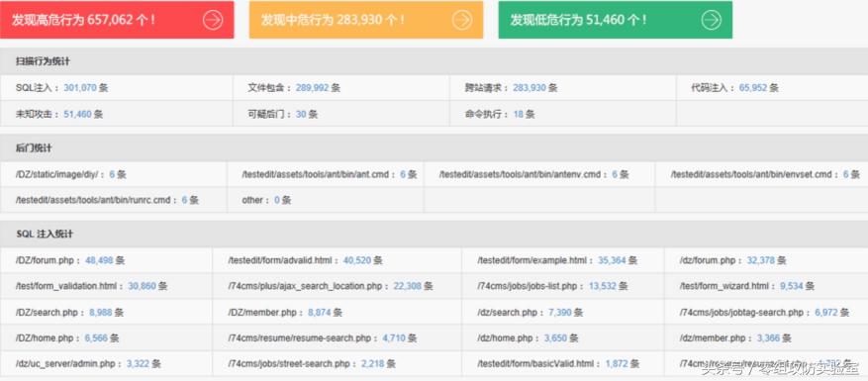The width and height of the screenshot is (868, 381).
Task: Open high-risk behaviors arrow icon
Action: pyautogui.click(x=213, y=20)
